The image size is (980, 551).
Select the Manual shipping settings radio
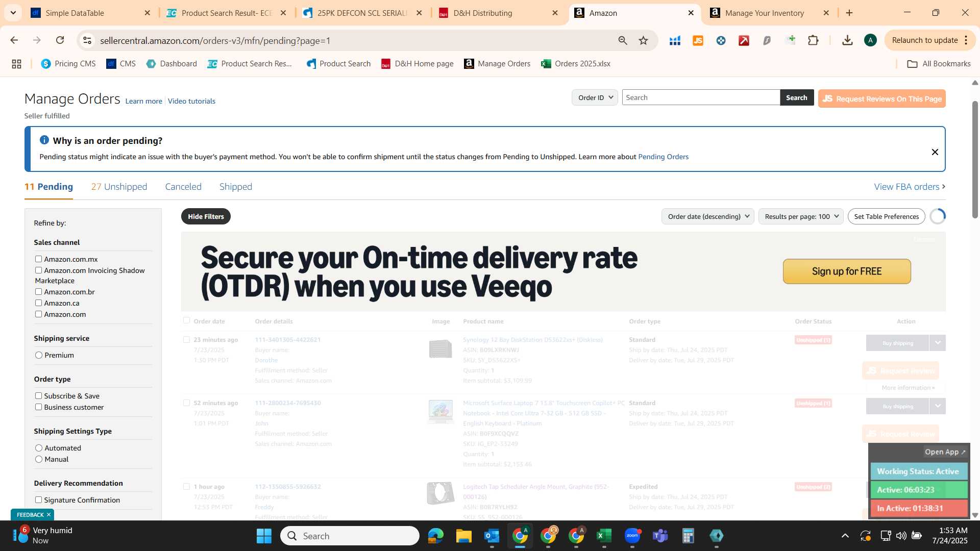tap(39, 459)
